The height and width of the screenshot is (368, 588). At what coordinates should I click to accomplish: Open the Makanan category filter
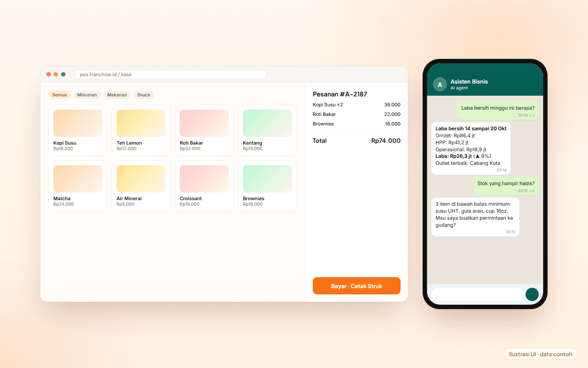pos(117,95)
